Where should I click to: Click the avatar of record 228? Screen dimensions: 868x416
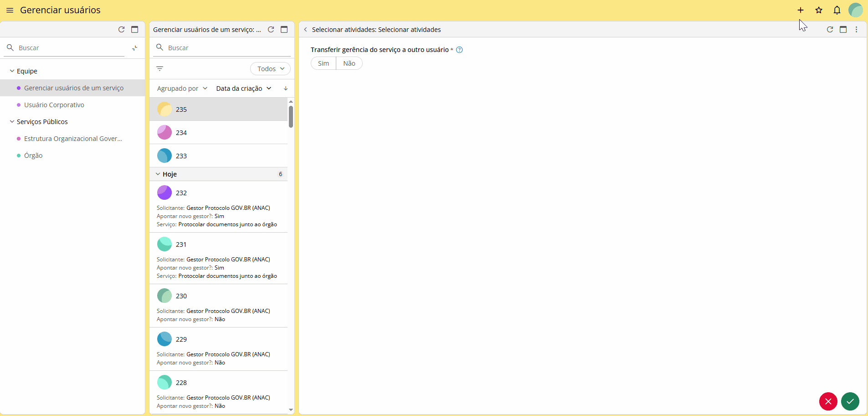164,383
